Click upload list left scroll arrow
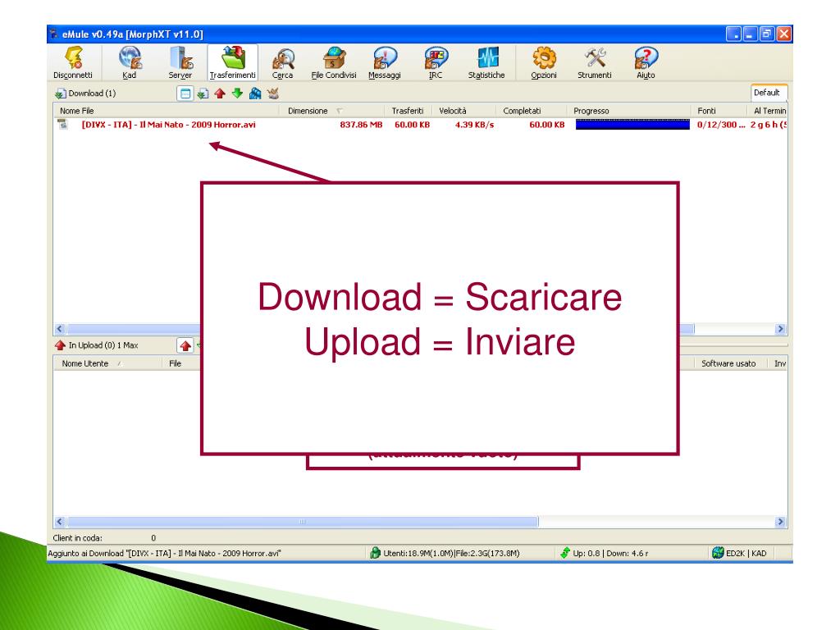Viewport: 840px width, 630px height. tap(60, 521)
